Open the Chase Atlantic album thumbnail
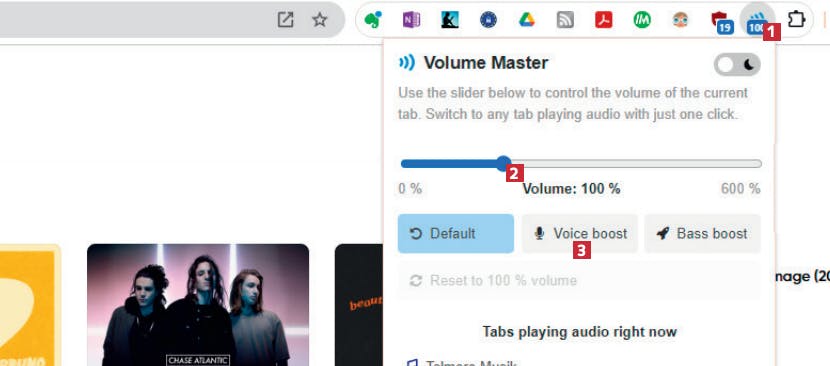Image resolution: width=830 pixels, height=366 pixels. pyautogui.click(x=198, y=305)
